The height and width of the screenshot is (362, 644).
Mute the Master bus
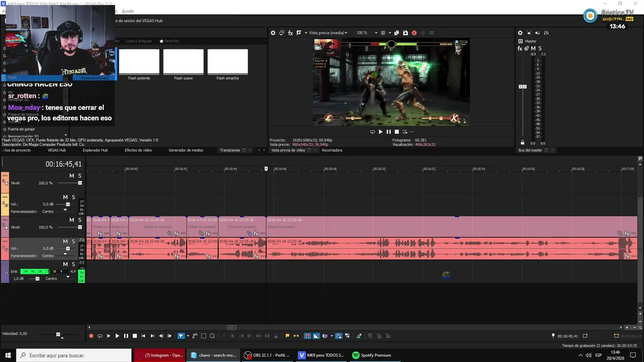pos(533,49)
